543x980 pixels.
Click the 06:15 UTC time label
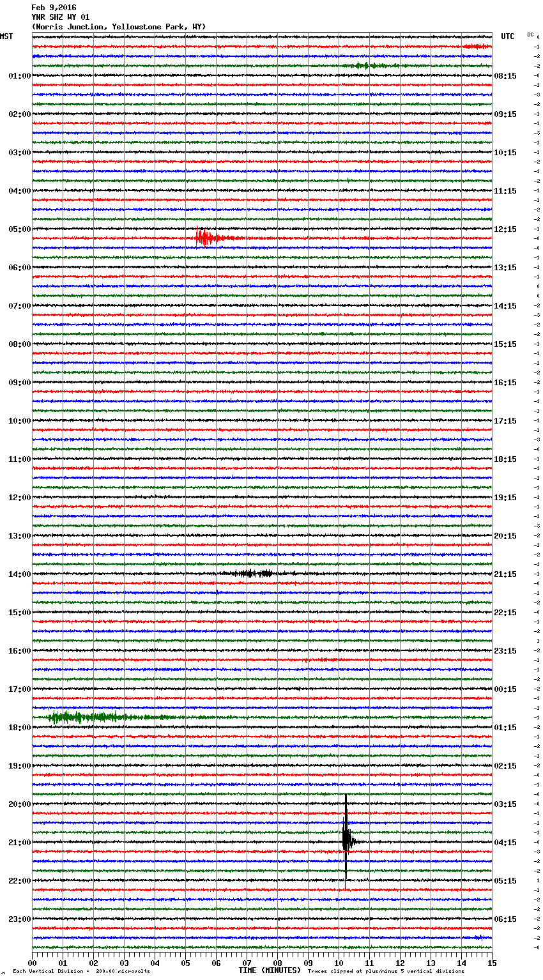[x=505, y=919]
